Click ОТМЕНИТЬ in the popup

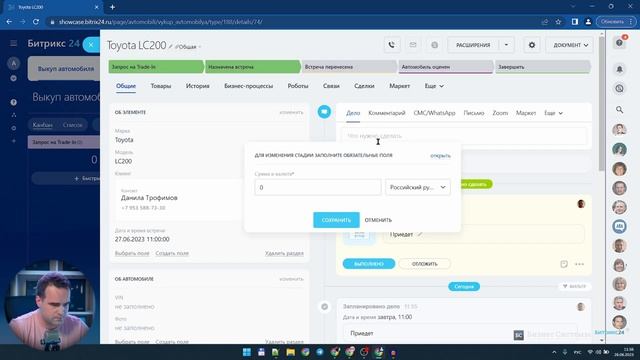click(x=378, y=220)
